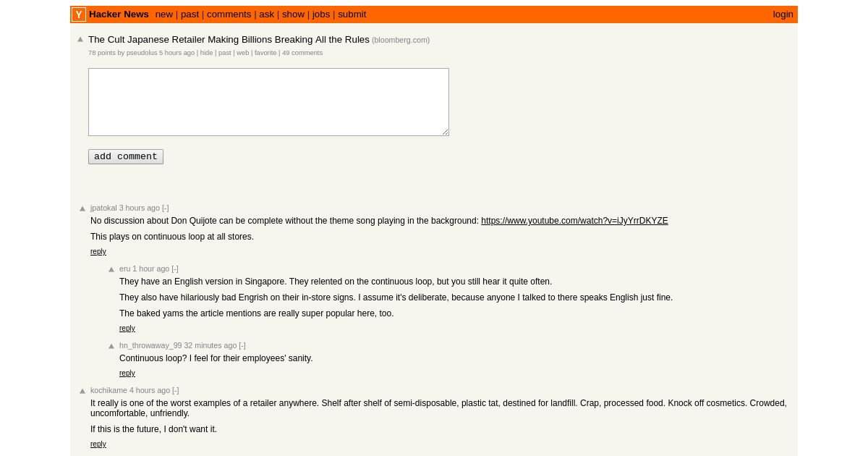Open the comments page in the header

[x=229, y=14]
